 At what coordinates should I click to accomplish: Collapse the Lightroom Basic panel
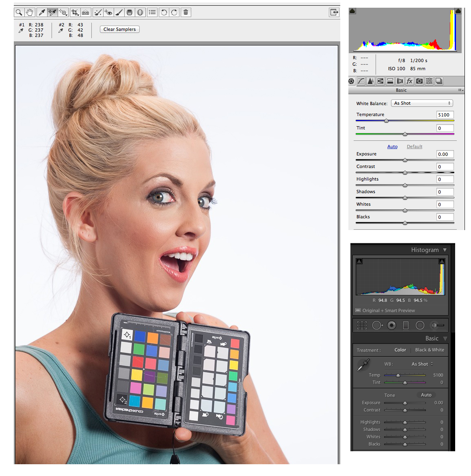pos(445,338)
